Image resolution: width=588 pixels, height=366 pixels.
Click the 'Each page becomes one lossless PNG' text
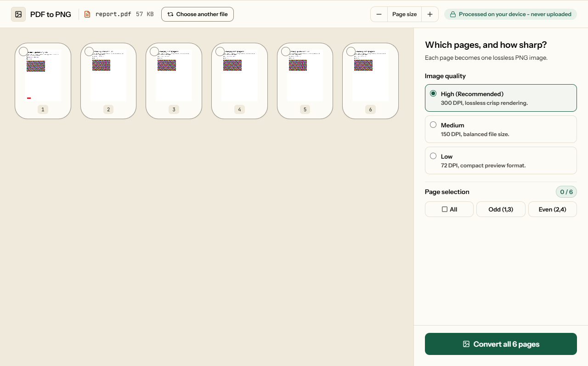pyautogui.click(x=486, y=58)
